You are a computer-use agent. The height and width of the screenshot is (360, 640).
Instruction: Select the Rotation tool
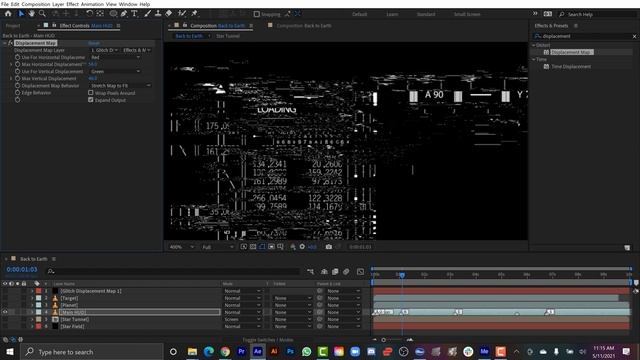[x=89, y=13]
